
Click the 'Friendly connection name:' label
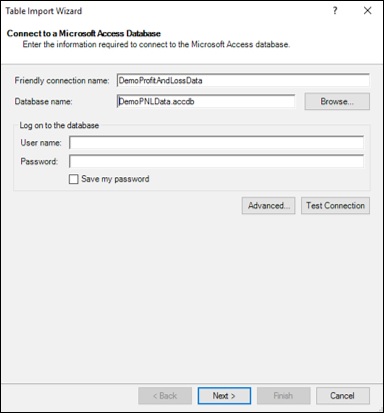(x=62, y=81)
